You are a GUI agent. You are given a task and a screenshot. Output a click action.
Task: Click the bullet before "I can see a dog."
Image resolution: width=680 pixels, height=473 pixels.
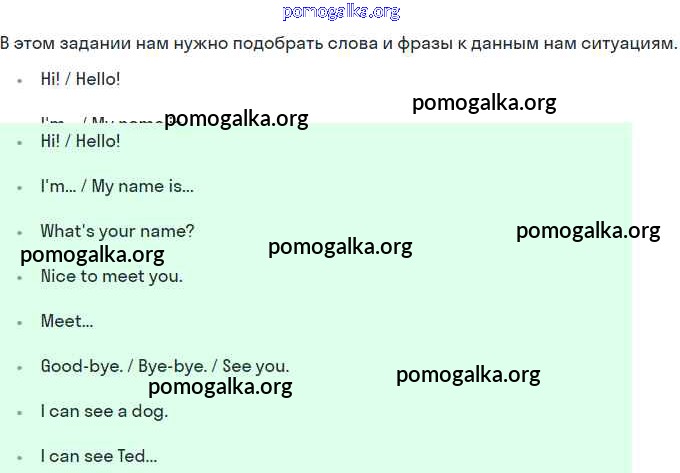coord(19,412)
